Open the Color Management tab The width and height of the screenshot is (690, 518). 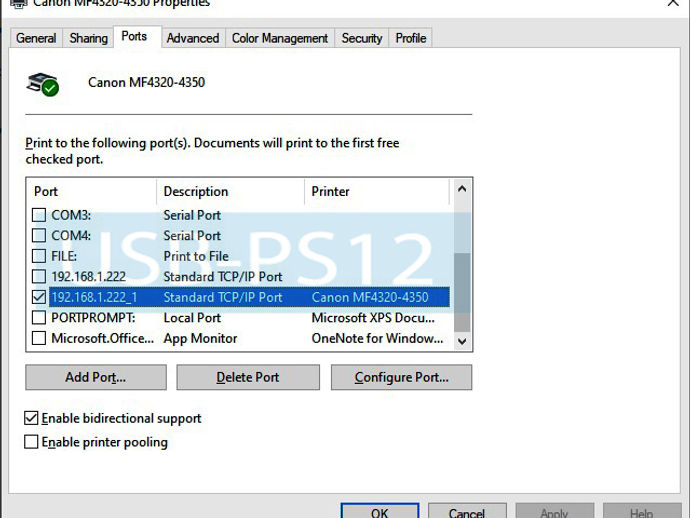tap(280, 38)
